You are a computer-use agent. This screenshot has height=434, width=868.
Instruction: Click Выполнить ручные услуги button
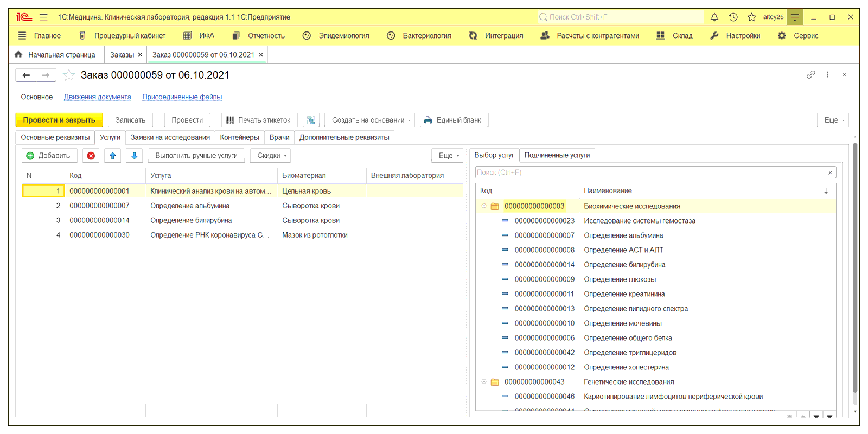pyautogui.click(x=196, y=156)
